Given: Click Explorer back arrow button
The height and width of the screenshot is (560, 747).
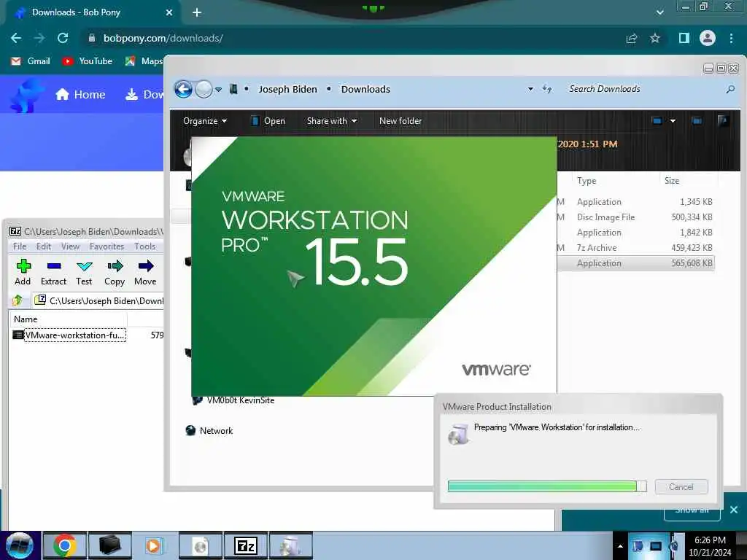Looking at the screenshot, I should pos(183,89).
